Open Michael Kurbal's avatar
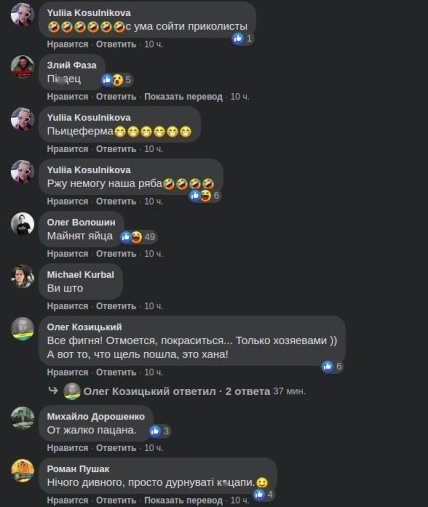 point(22,276)
